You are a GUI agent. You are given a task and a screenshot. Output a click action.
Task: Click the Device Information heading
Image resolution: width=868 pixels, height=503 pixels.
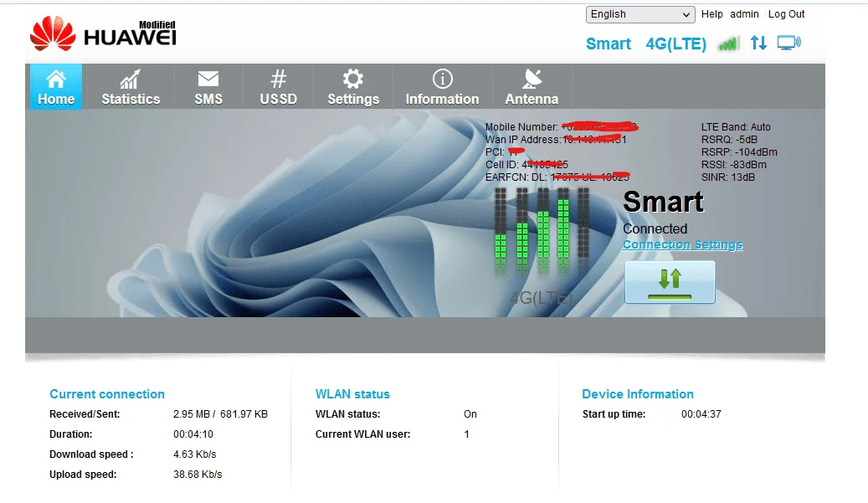(638, 394)
